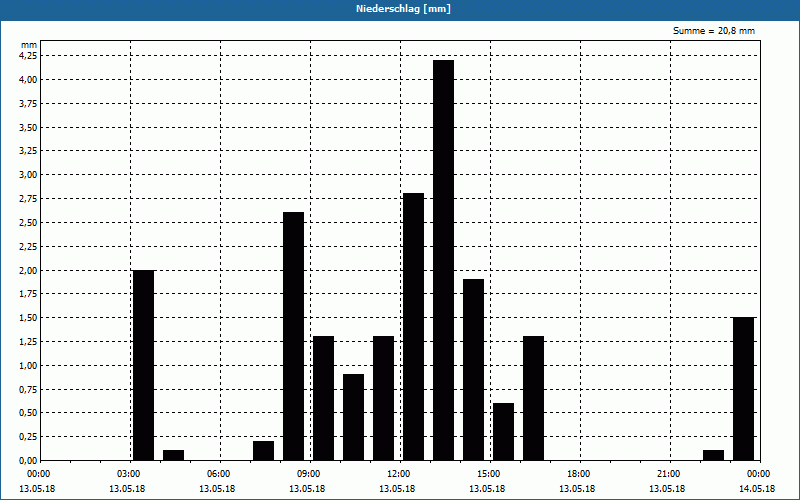
Task: Click the y-axis value 0,00
Action: coord(28,461)
